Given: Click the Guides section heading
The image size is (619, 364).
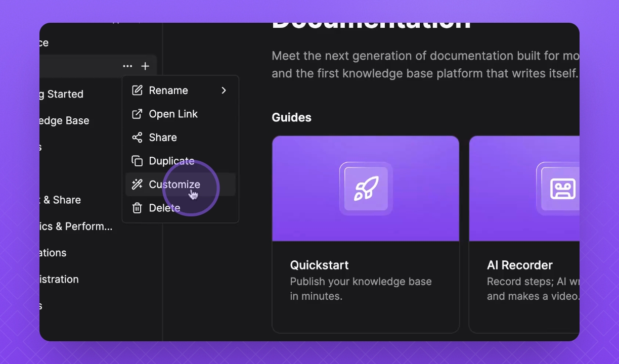Looking at the screenshot, I should [x=292, y=117].
